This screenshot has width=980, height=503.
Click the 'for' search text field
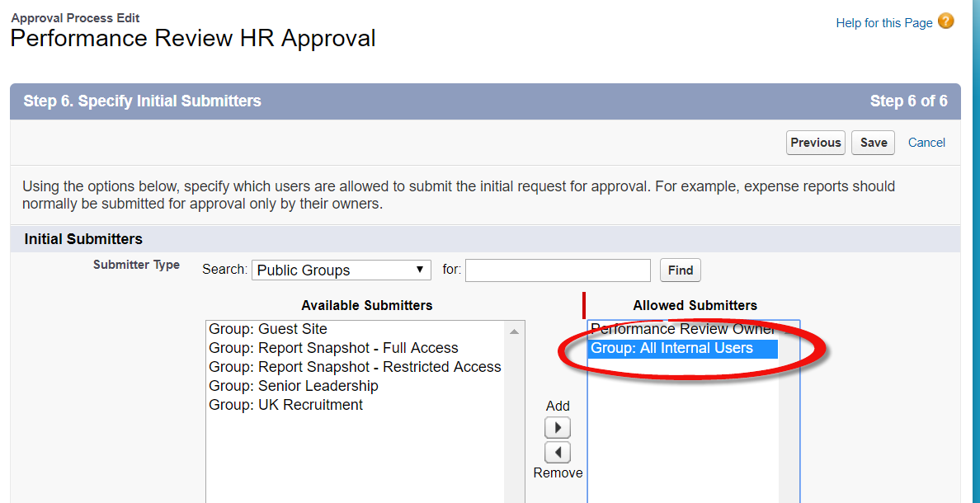click(x=558, y=270)
